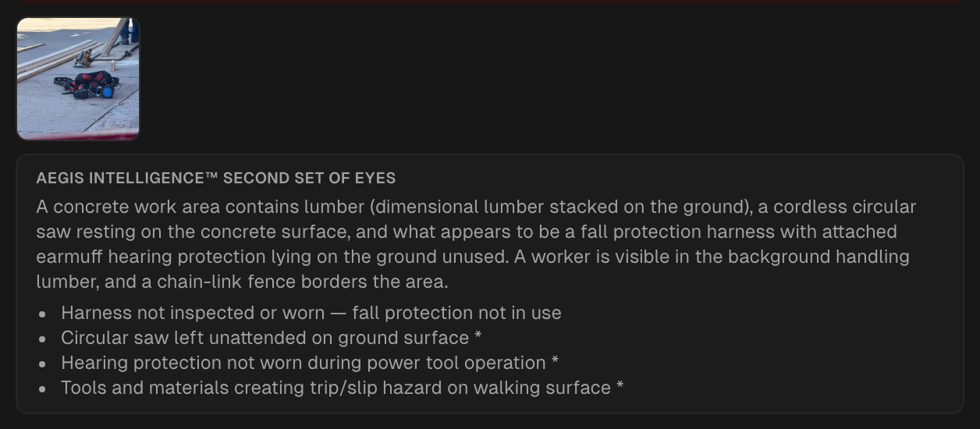Click the asterisk after the hearing protection finding
The image size is (980, 429).
[555, 361]
